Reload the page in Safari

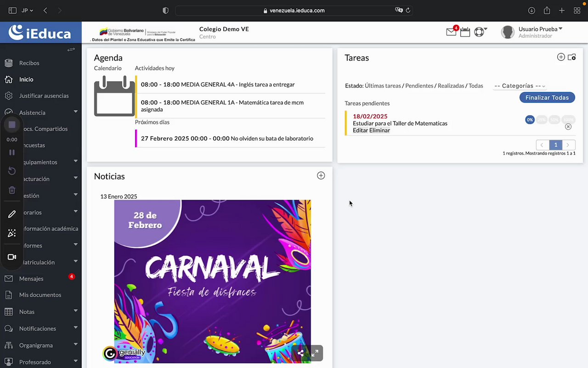[x=408, y=10]
